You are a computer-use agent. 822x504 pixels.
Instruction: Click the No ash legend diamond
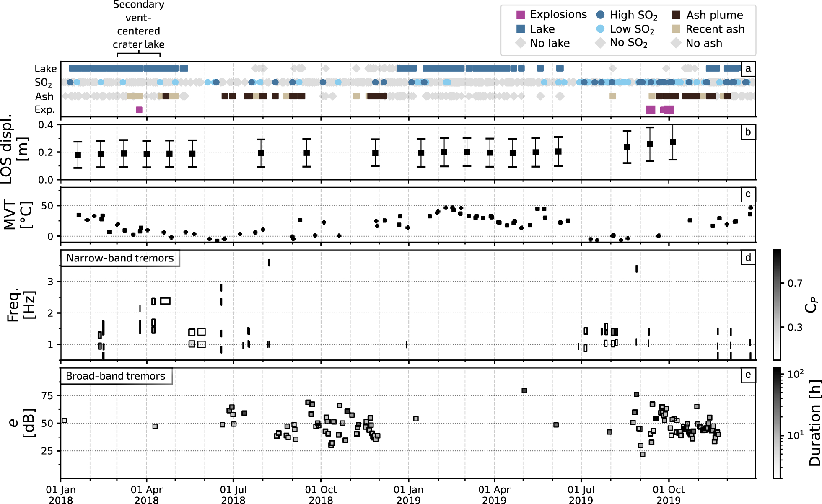pyautogui.click(x=676, y=43)
